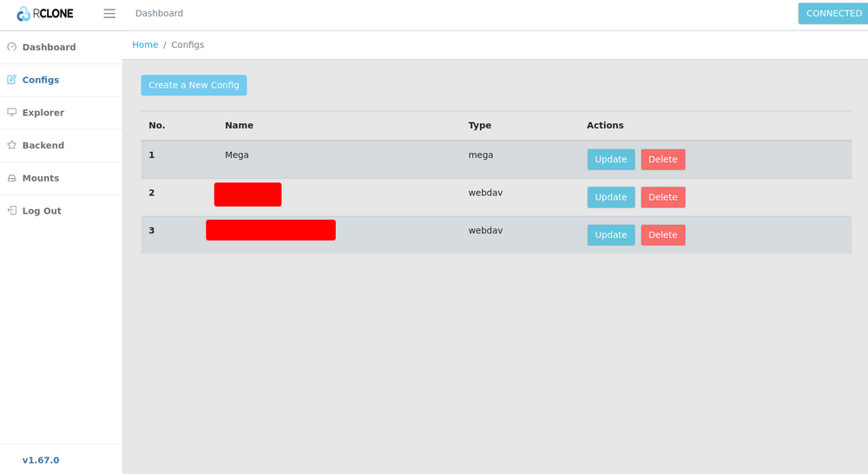Delete the Mega config
This screenshot has height=474, width=868.
tap(663, 160)
